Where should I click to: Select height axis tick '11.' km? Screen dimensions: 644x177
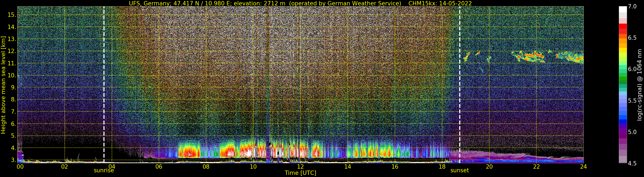point(12,63)
